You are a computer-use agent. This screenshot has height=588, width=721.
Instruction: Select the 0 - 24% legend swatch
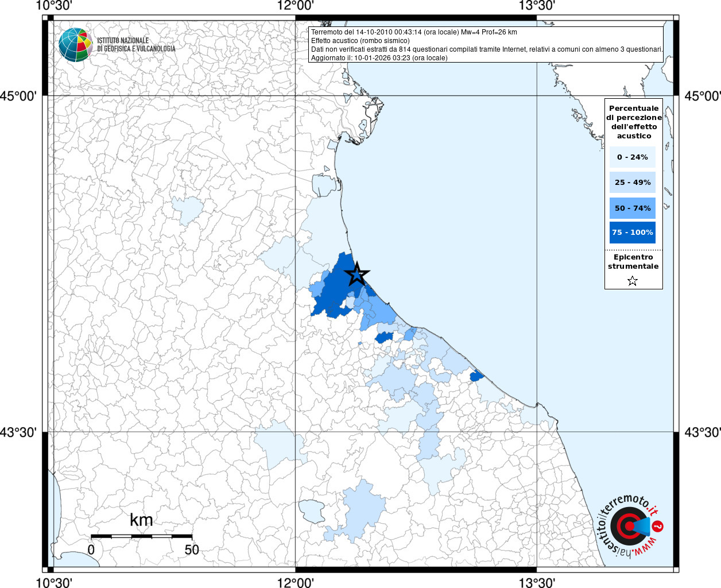pos(632,157)
